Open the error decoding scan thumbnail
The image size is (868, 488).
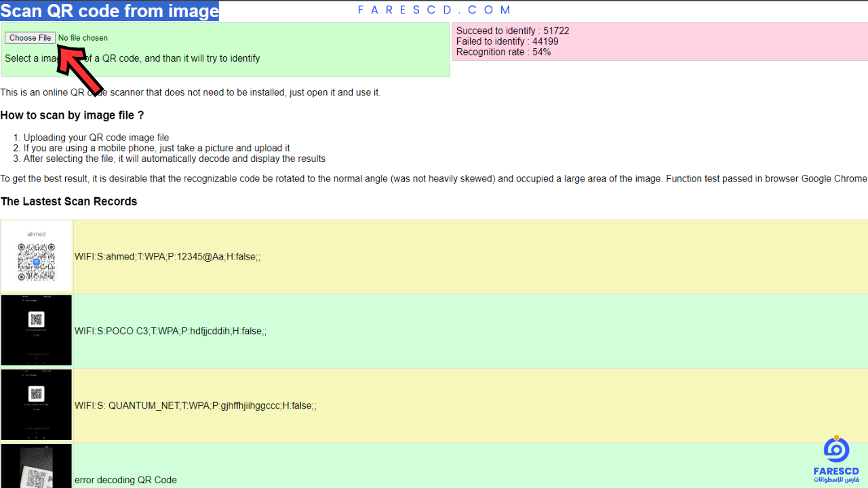point(37,466)
